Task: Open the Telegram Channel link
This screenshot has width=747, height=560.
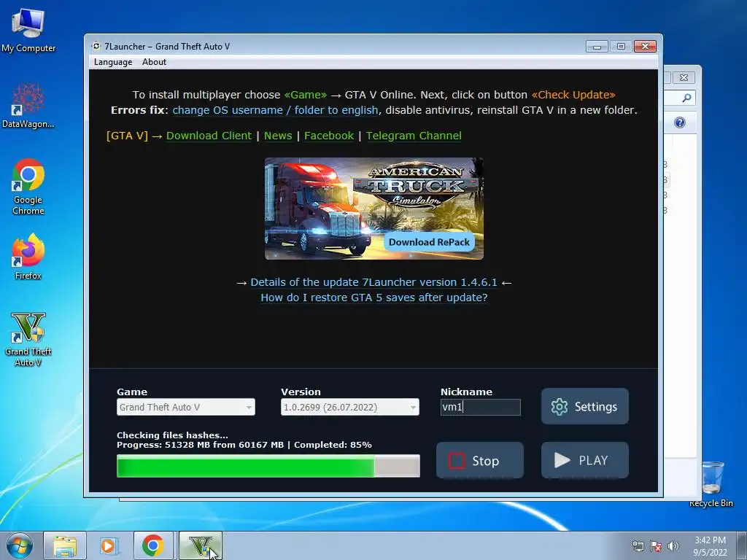Action: 414,136
